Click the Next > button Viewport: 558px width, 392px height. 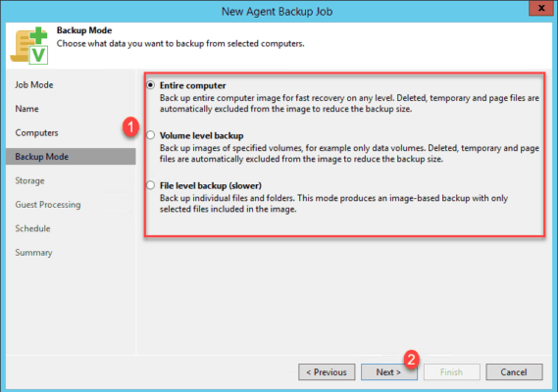click(x=389, y=371)
